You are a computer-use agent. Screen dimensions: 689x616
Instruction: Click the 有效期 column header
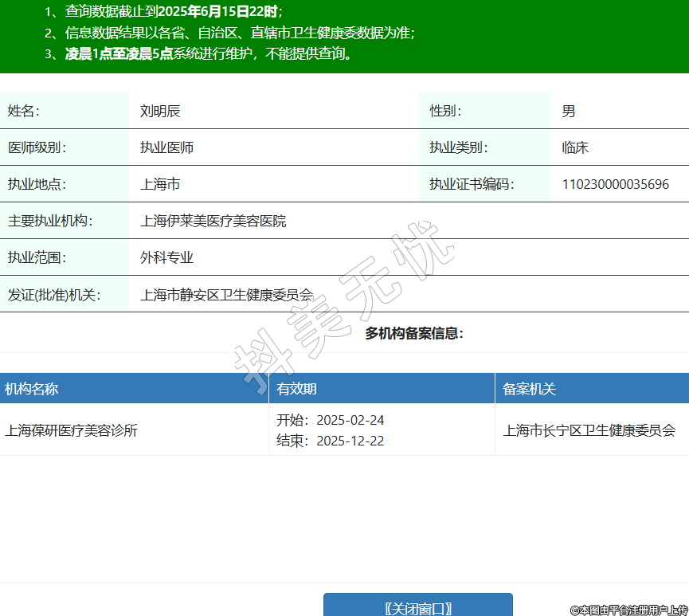[x=297, y=389]
